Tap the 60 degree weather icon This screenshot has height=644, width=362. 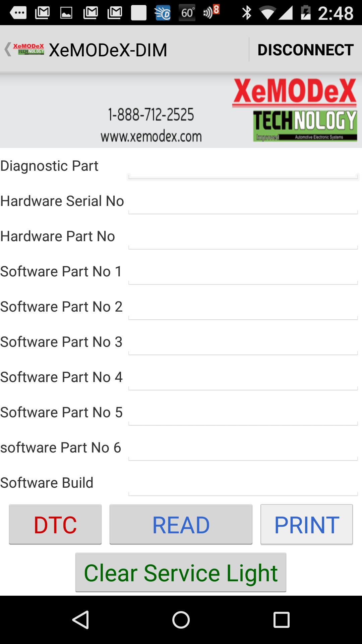[x=187, y=12]
